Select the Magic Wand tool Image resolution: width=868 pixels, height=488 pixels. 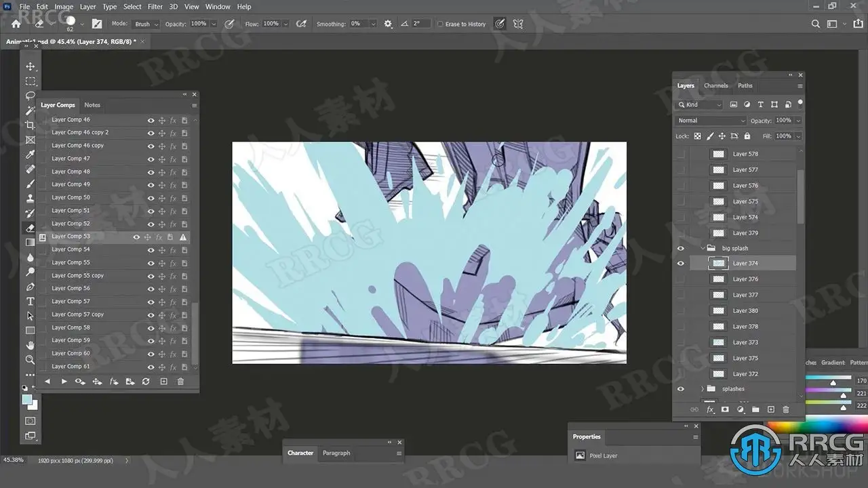[x=30, y=110]
